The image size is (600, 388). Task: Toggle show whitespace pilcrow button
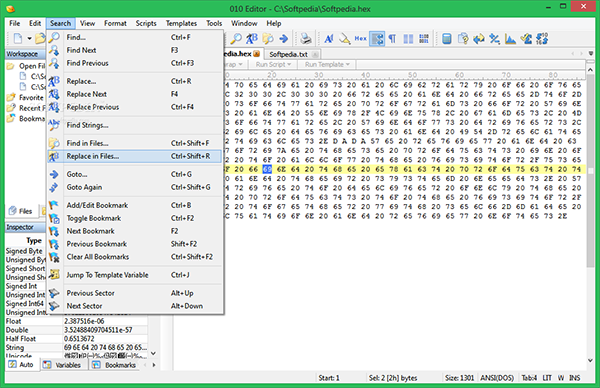392,39
